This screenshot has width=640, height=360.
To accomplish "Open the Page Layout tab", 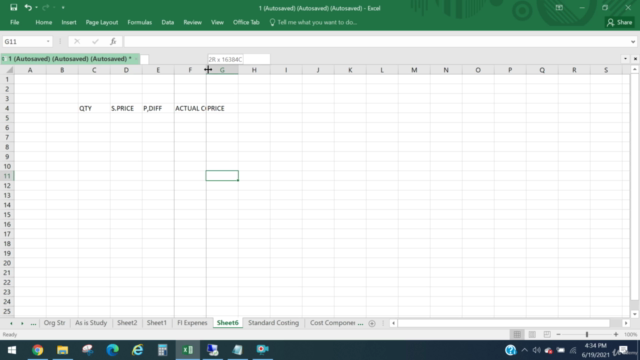I will [x=102, y=22].
